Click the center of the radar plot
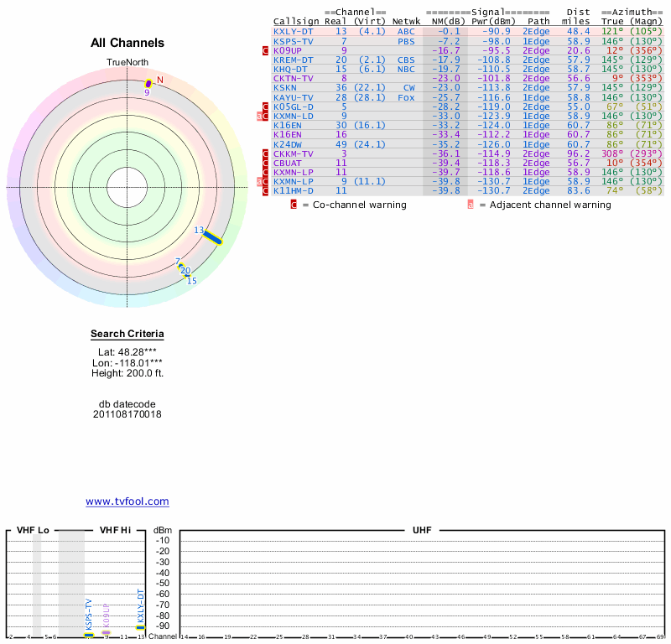 [x=127, y=186]
